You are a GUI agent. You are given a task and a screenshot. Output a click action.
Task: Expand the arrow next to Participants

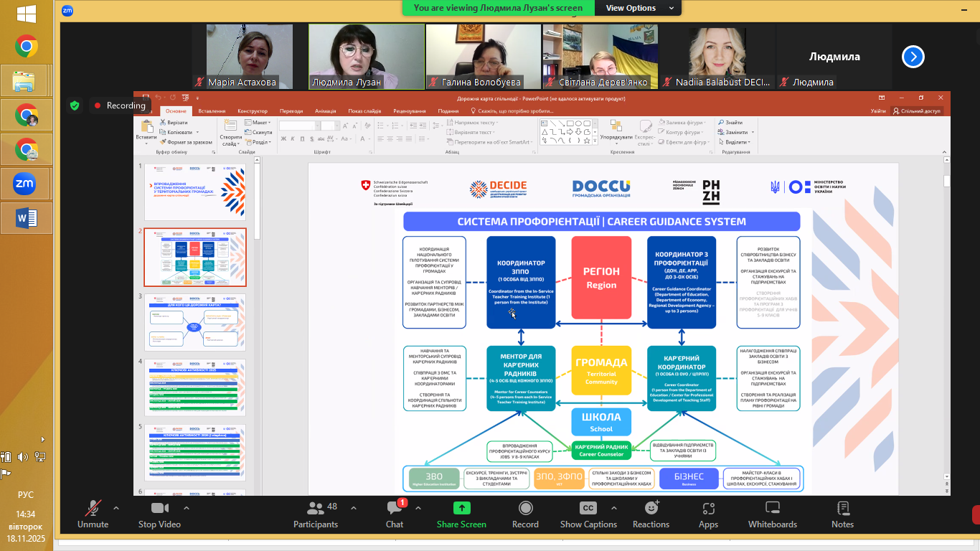(353, 508)
